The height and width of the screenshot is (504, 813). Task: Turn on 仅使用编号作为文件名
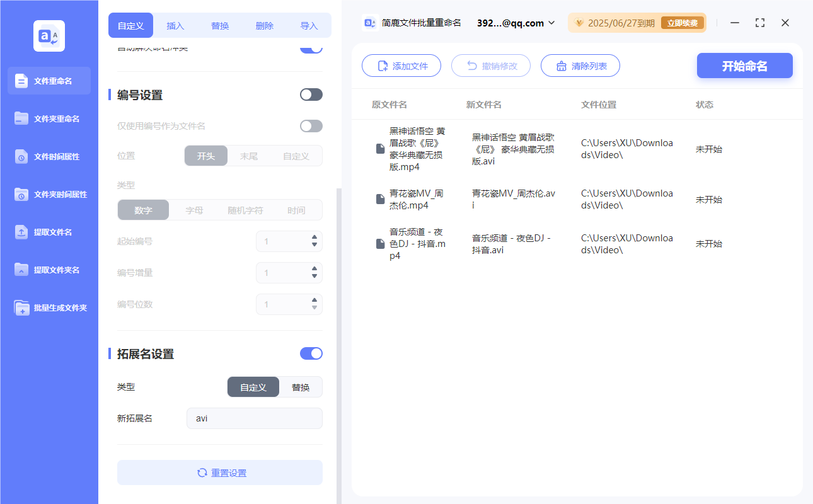click(311, 126)
